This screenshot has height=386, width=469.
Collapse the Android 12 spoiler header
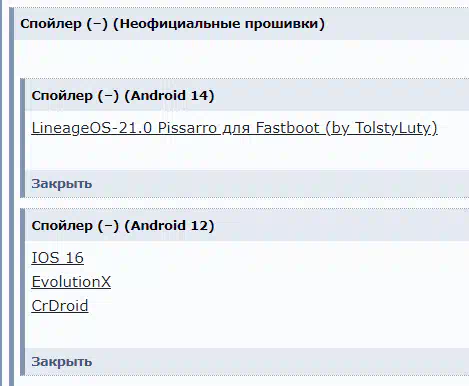[x=247, y=226]
